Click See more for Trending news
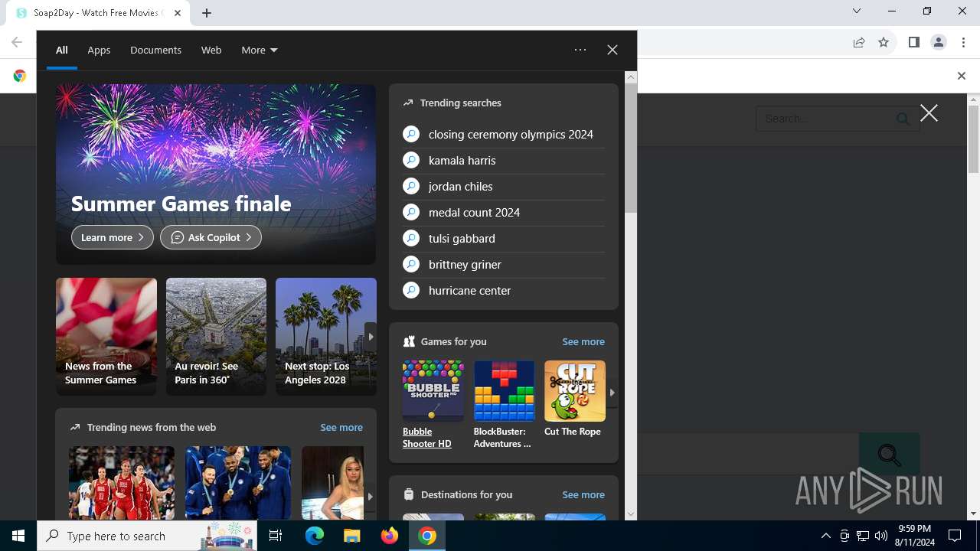The image size is (980, 551). [341, 427]
